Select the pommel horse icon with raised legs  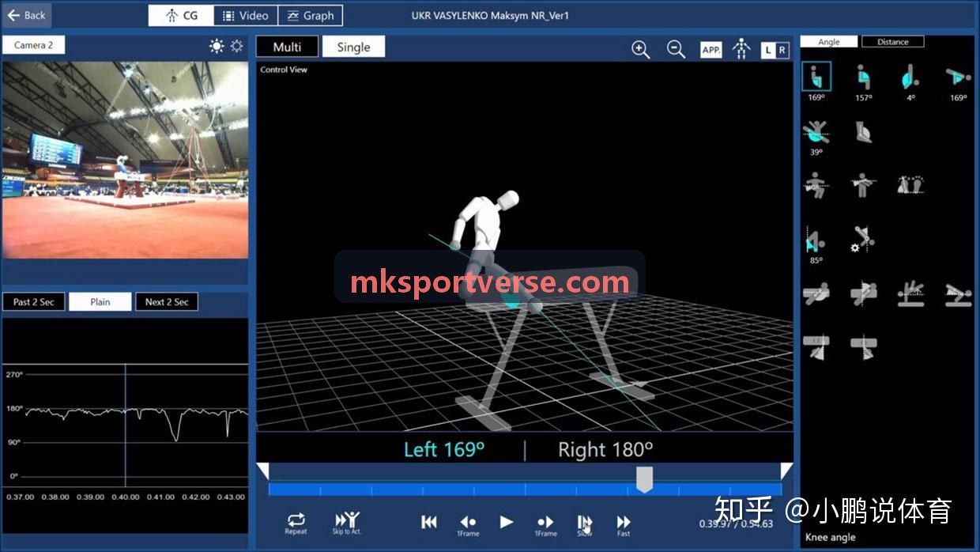click(x=910, y=293)
